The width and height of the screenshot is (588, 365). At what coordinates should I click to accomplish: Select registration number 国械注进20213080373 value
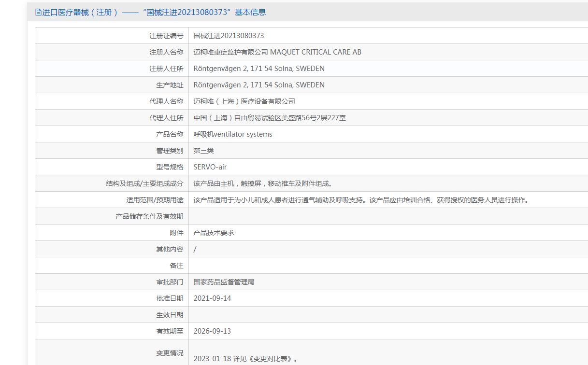click(229, 36)
